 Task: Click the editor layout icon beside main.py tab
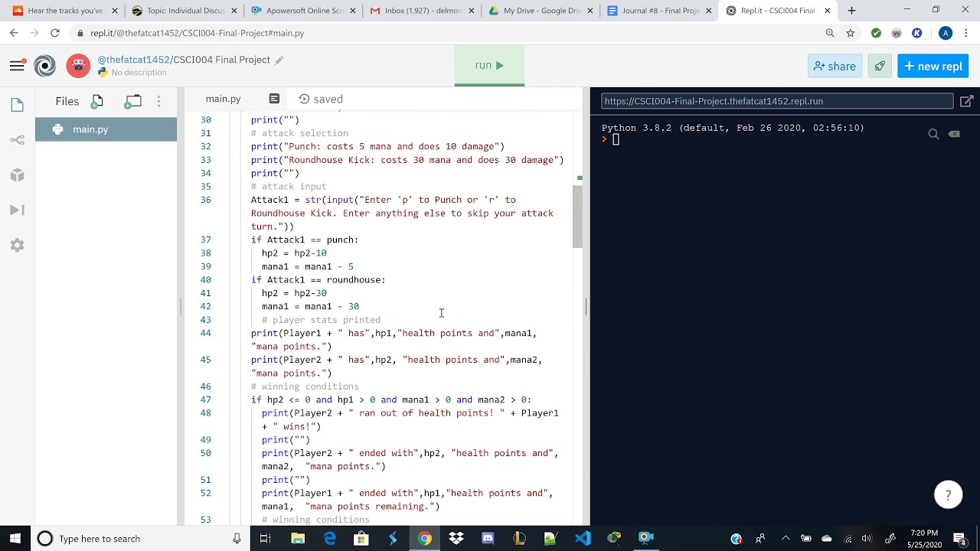point(274,99)
